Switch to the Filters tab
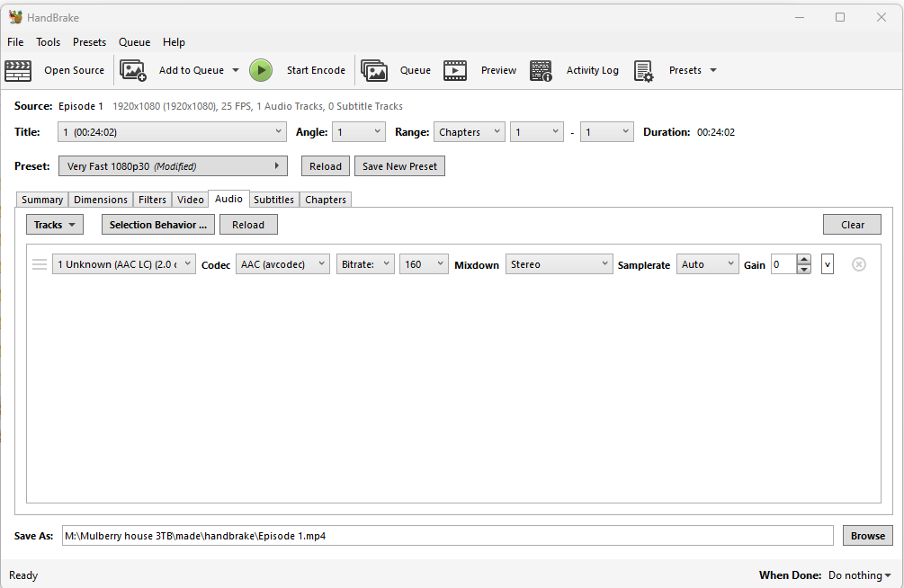This screenshot has width=904, height=588. coord(152,200)
